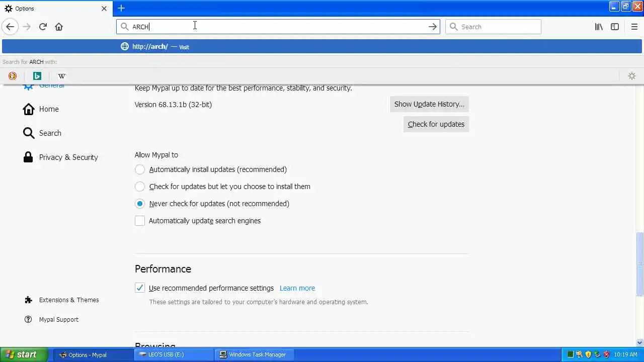Click Show Update History button

tap(429, 104)
